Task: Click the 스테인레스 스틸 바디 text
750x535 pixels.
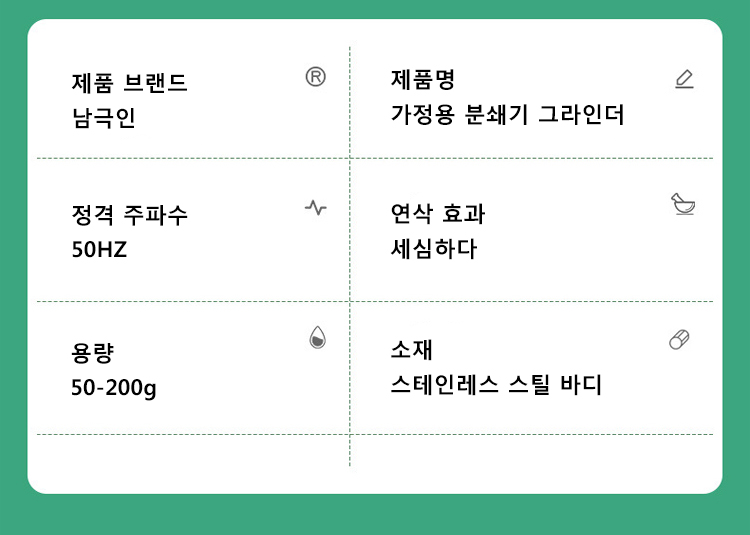Action: [496, 385]
